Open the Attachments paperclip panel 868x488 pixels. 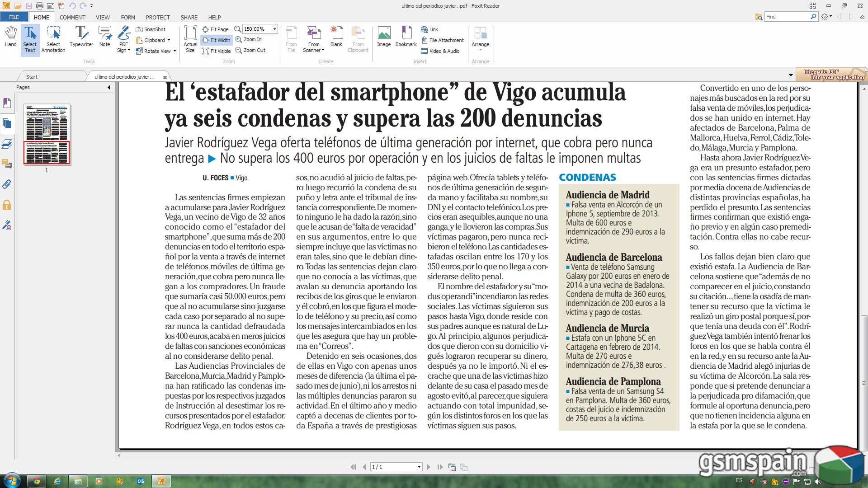(7, 184)
